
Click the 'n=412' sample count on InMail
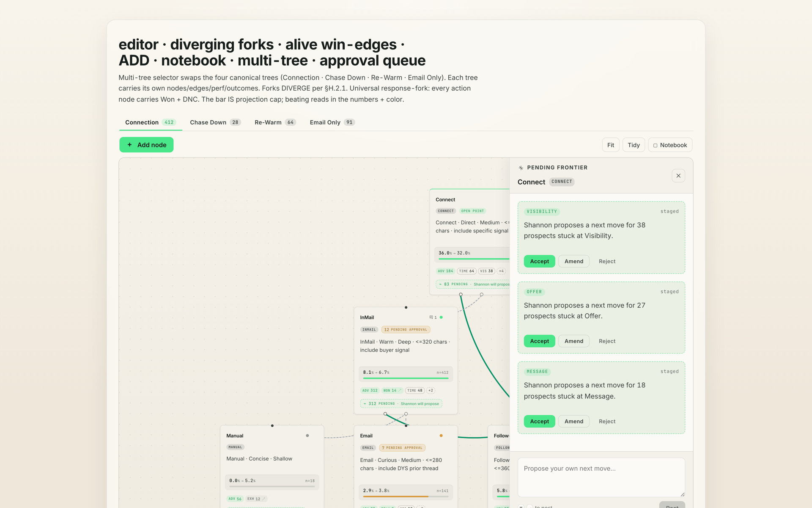click(442, 373)
